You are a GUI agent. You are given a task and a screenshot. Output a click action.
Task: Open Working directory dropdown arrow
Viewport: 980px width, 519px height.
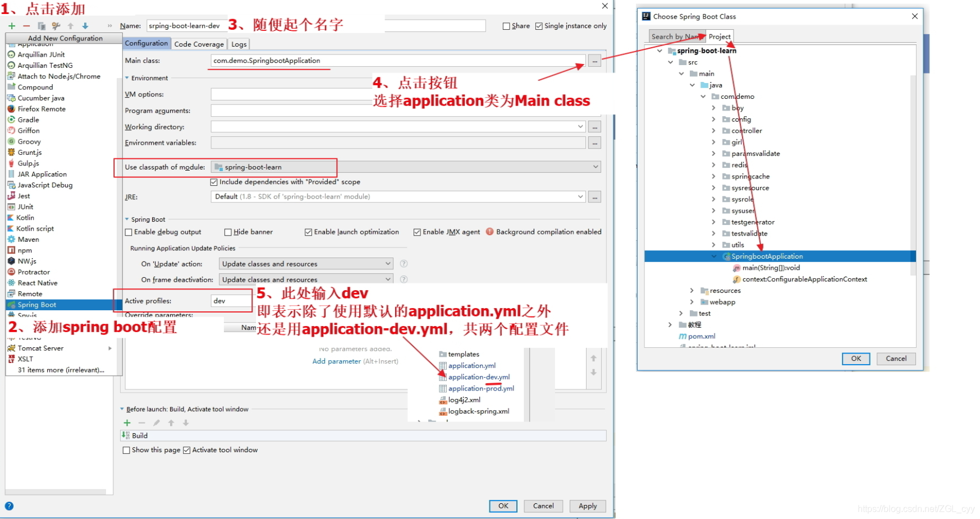tap(580, 127)
